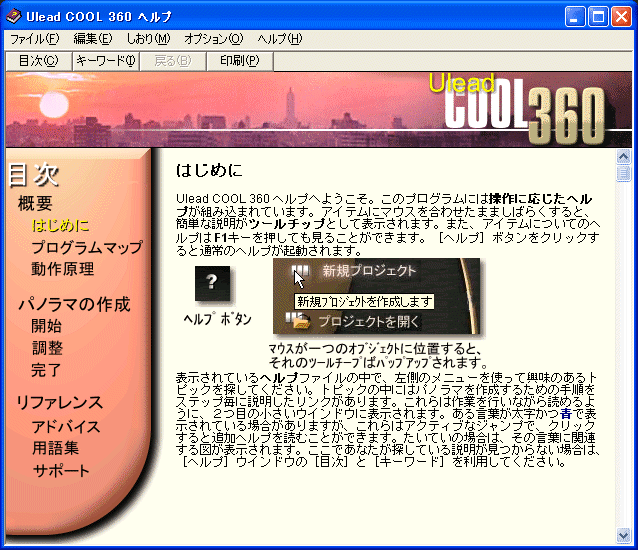638x550 pixels.
Task: Click the 印刷(P) button
Action: (240, 61)
